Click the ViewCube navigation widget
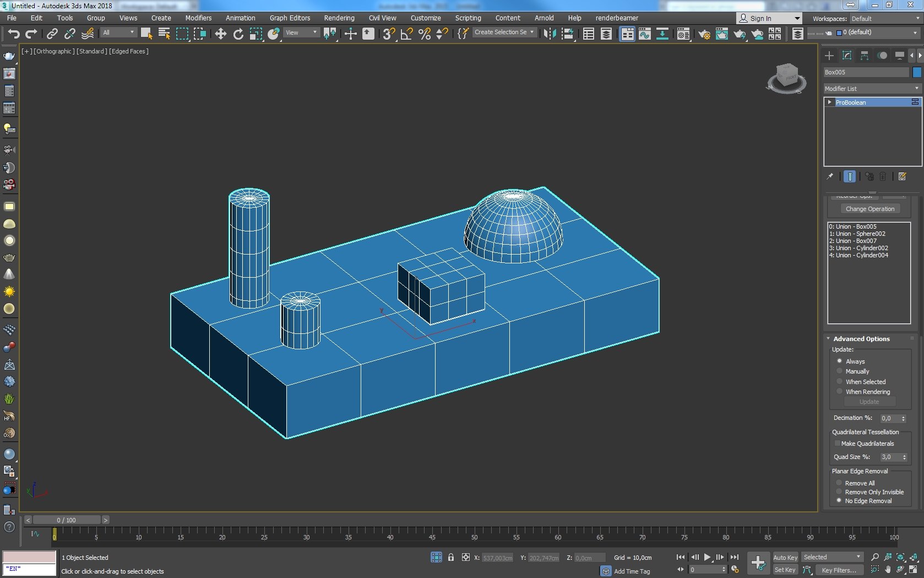 [787, 78]
